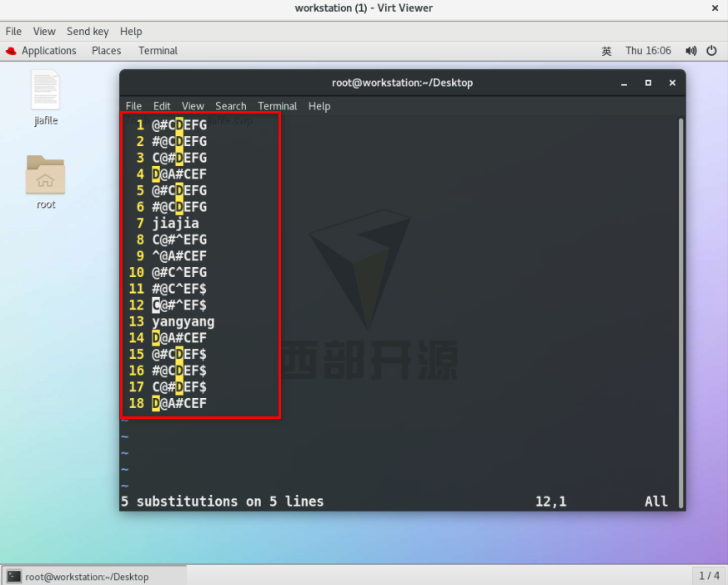Screen dimensions: 728x585
Task: Click line 11 text #@C^EF$
Action: tap(179, 289)
